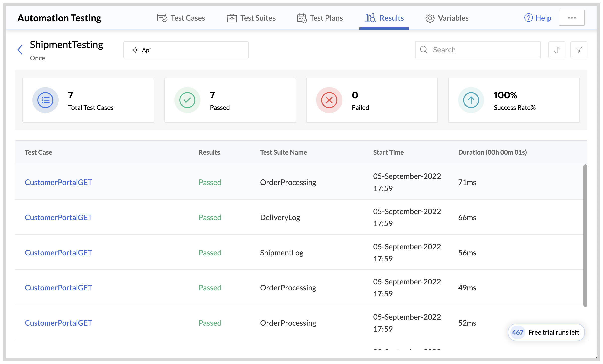The image size is (603, 364).
Task: Click the Success Rate arrow icon
Action: coord(471,100)
